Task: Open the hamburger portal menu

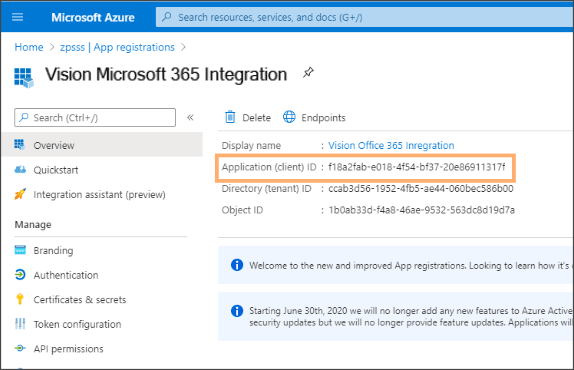Action: pyautogui.click(x=17, y=17)
